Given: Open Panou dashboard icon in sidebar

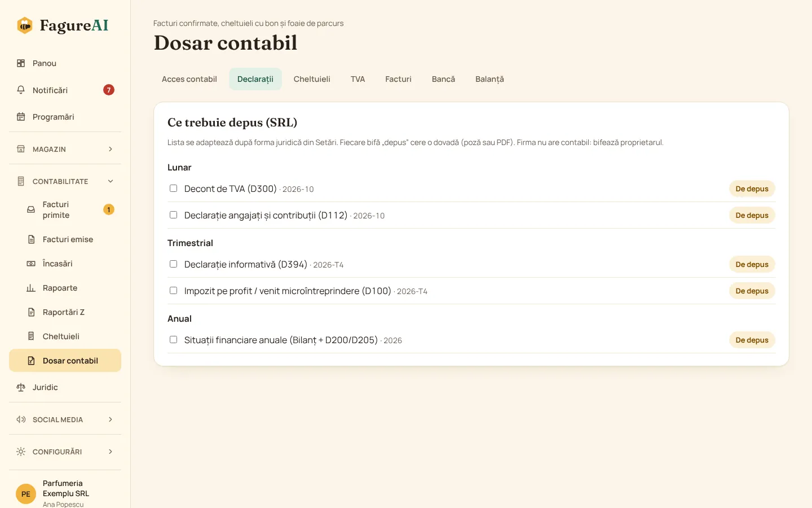Looking at the screenshot, I should pos(21,63).
